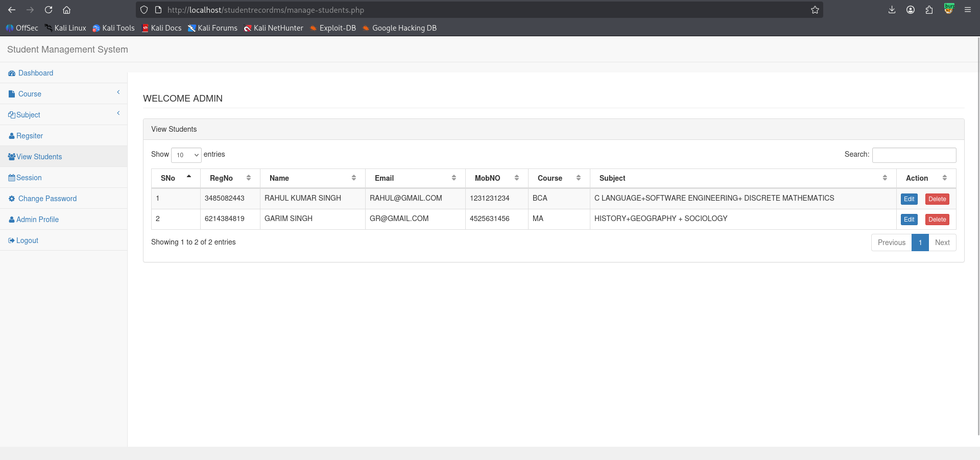Open the Exploit-DB bookmark
Viewport: 980px width, 460px height.
pyautogui.click(x=332, y=28)
